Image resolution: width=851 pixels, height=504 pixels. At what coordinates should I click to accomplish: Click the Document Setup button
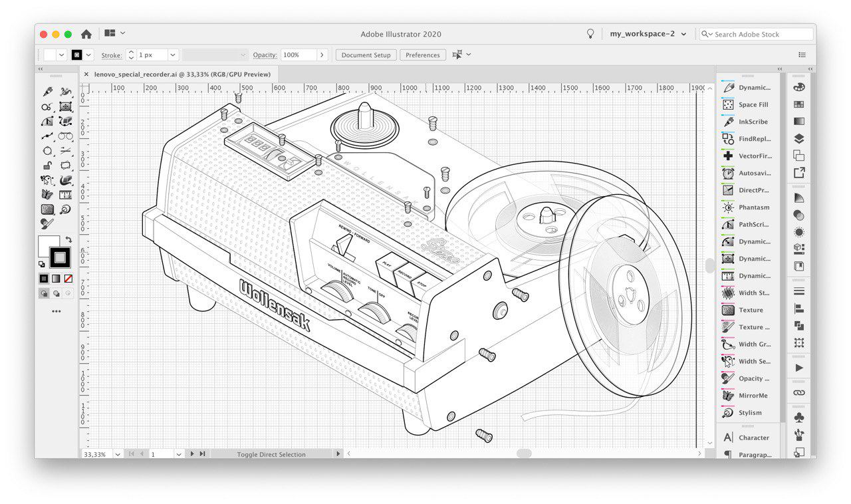click(x=366, y=55)
